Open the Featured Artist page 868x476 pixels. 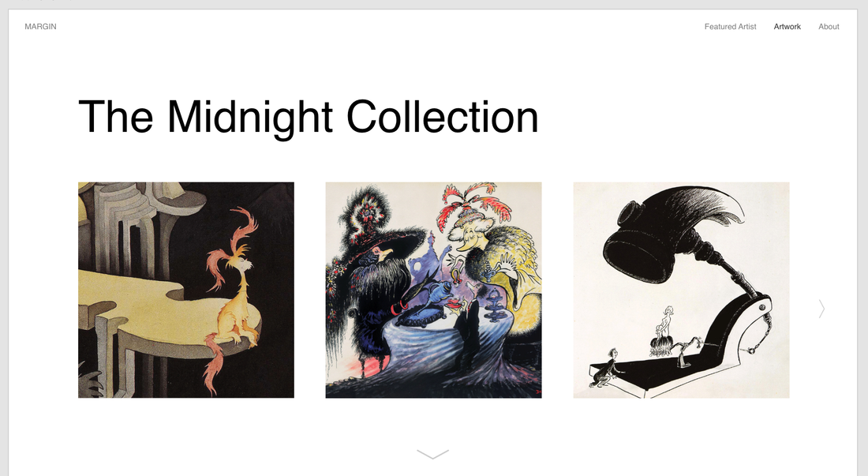coord(730,27)
